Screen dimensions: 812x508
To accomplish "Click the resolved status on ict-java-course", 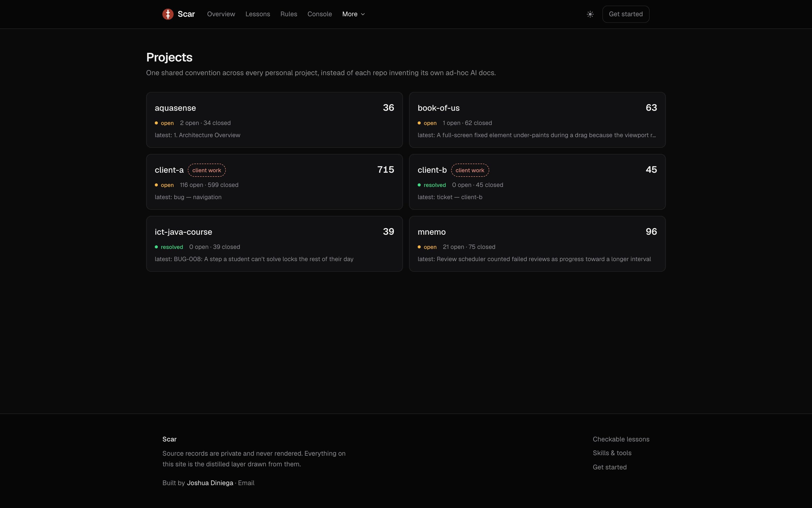I will pos(169,247).
